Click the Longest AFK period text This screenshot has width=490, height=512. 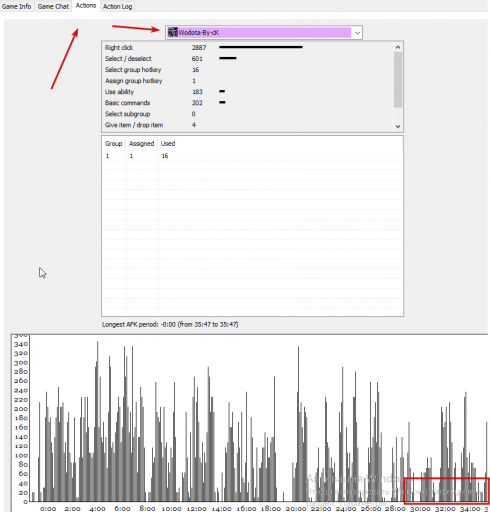pos(170,324)
